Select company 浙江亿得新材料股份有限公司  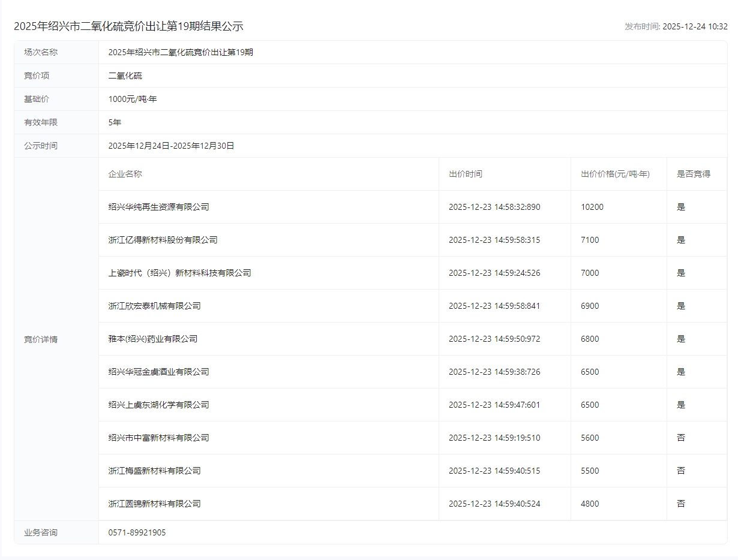(x=163, y=240)
